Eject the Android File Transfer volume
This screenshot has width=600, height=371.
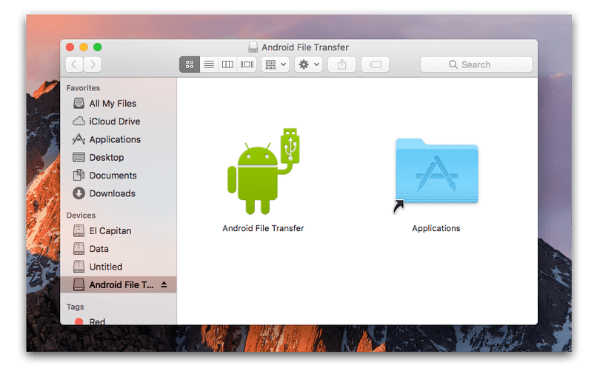164,285
